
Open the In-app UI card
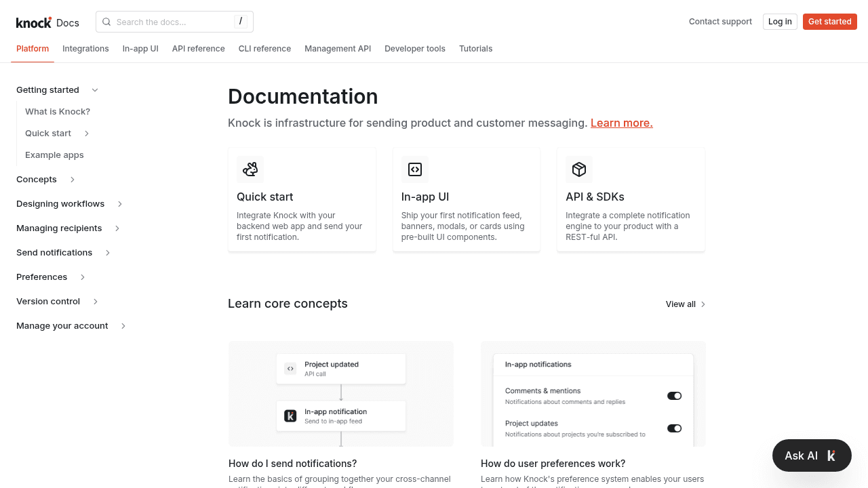(x=467, y=199)
